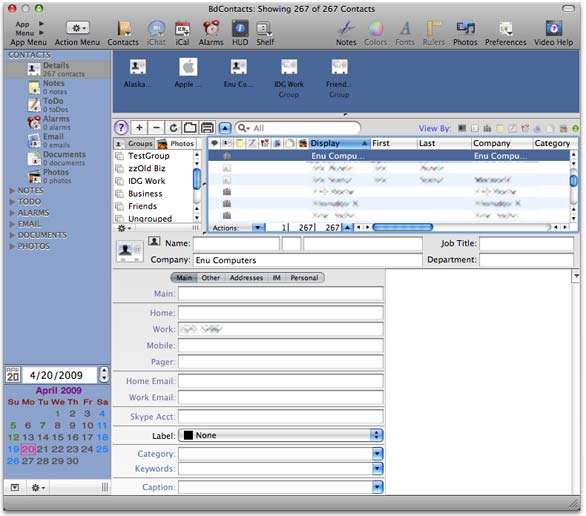
Task: Expand the ALARMS sidebar section
Action: click(12, 213)
